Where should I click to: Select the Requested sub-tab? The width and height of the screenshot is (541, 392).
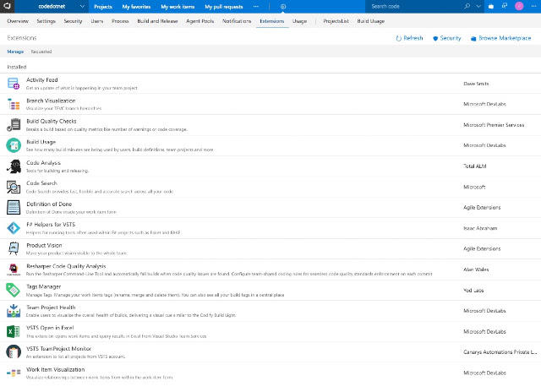click(41, 52)
